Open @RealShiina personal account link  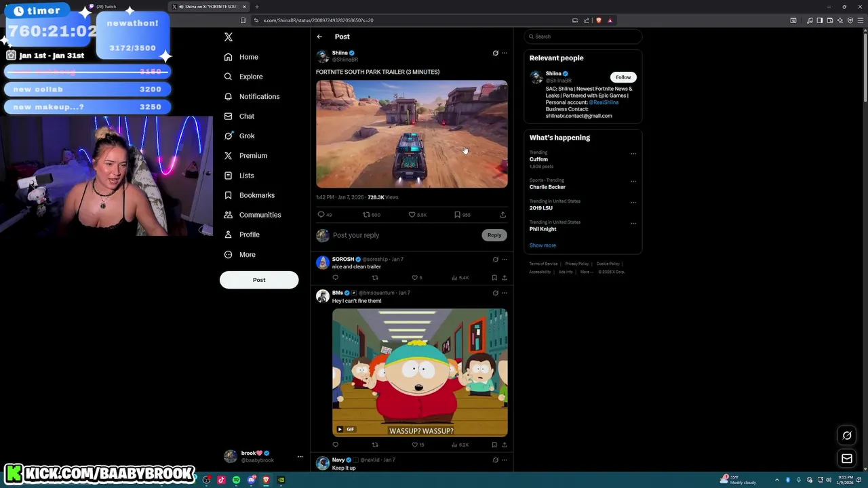click(604, 102)
